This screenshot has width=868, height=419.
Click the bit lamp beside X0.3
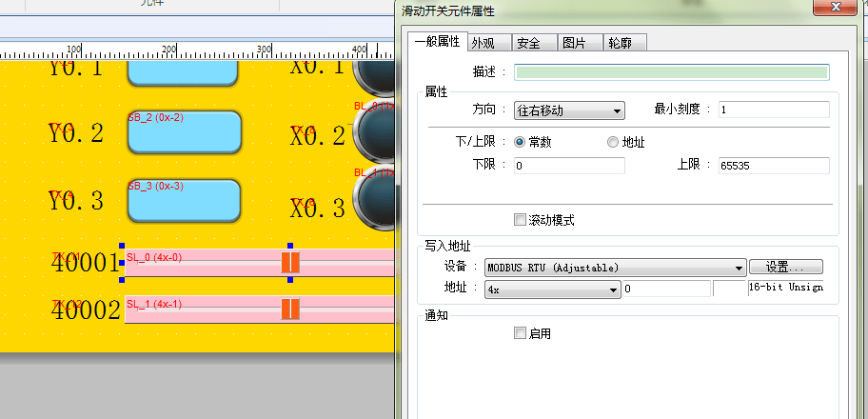pyautogui.click(x=374, y=200)
